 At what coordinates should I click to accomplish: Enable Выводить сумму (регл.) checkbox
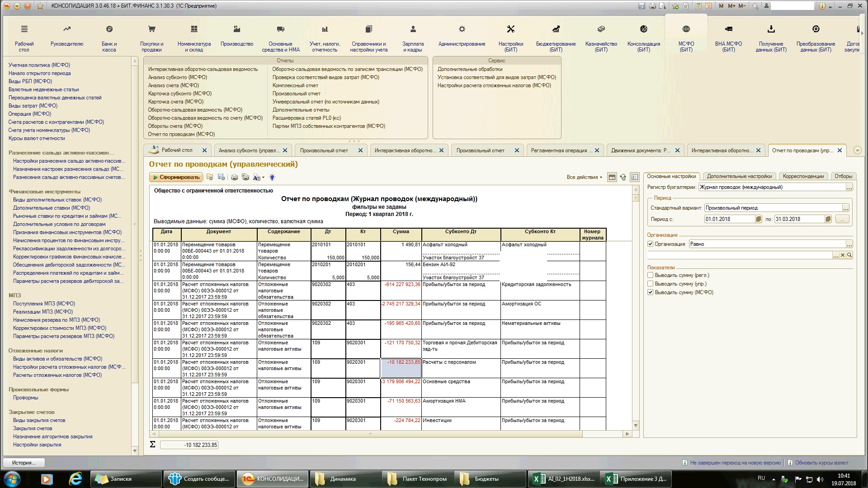[650, 275]
